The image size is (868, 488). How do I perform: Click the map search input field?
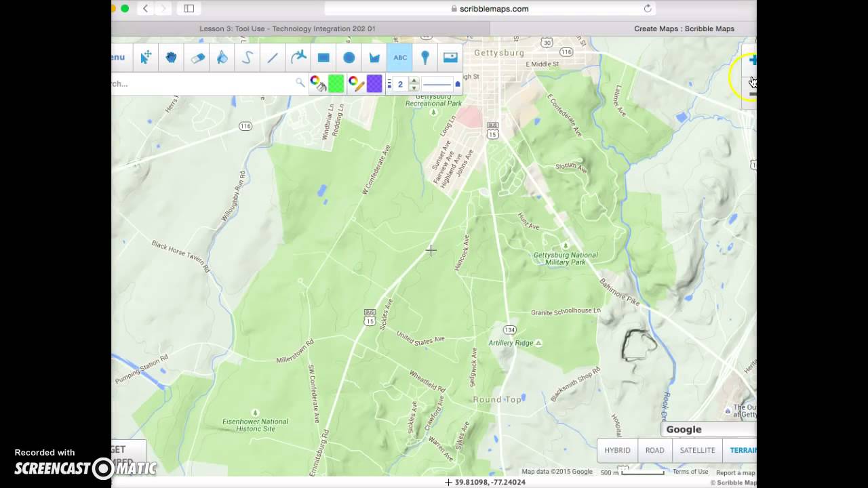coord(203,84)
